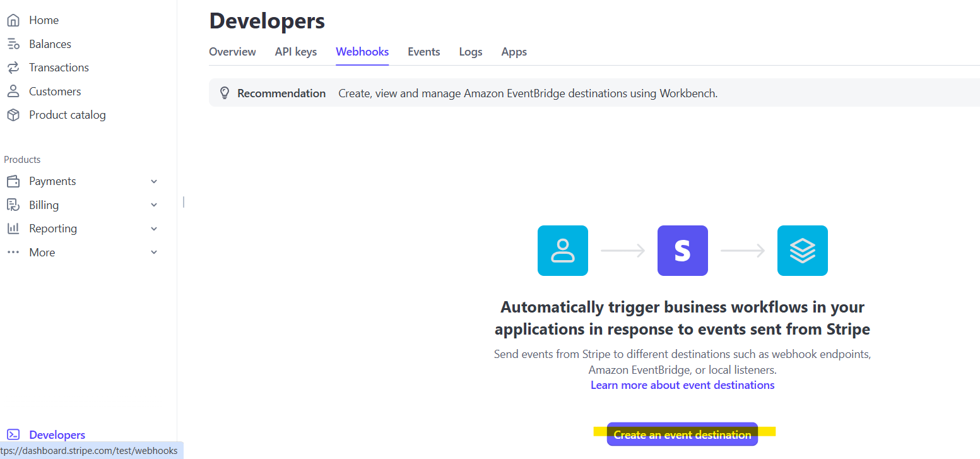Click the More label in sidebar
This screenshot has height=459, width=980.
42,253
